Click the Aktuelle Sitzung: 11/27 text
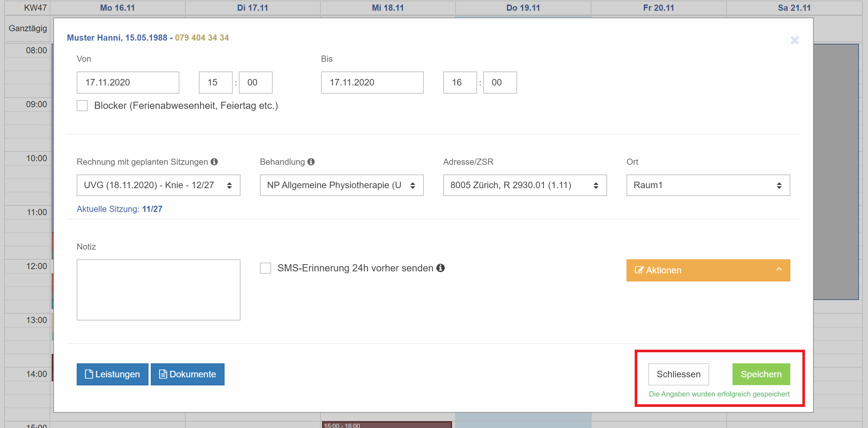Image resolution: width=868 pixels, height=428 pixels. click(x=120, y=209)
